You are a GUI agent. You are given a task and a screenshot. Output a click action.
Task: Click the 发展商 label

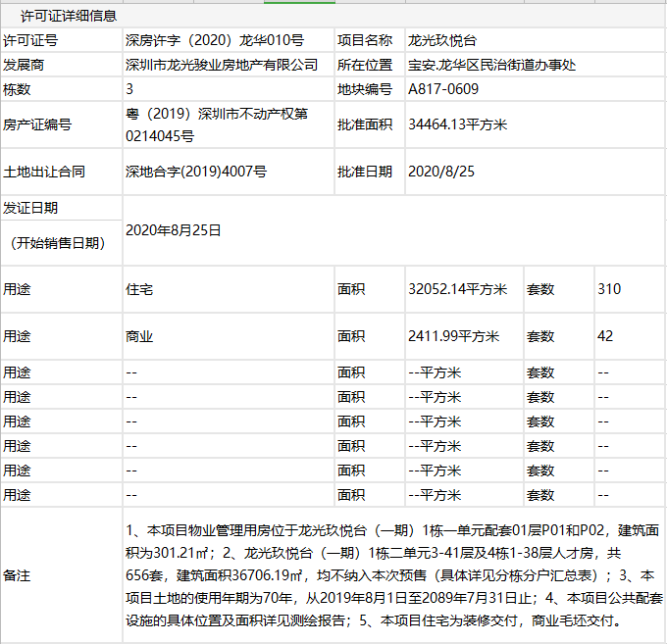(x=24, y=65)
